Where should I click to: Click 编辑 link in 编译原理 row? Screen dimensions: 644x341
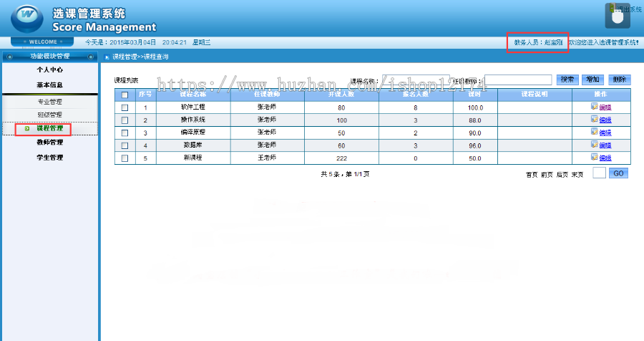[605, 133]
